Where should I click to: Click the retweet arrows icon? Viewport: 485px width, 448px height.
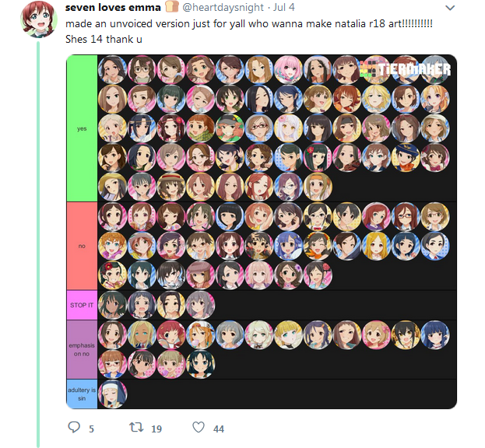[136, 427]
